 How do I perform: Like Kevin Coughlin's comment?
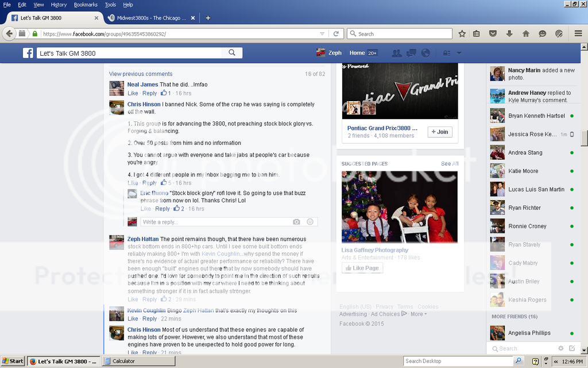tap(133, 319)
